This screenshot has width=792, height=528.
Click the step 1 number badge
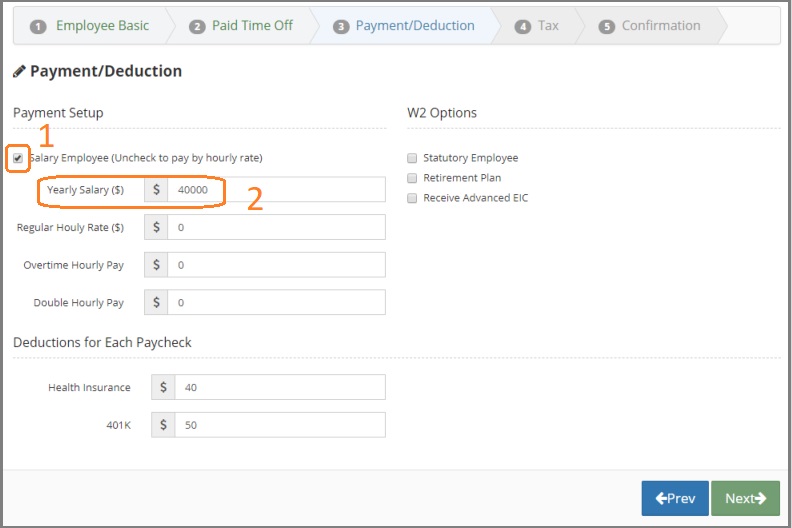coord(38,27)
